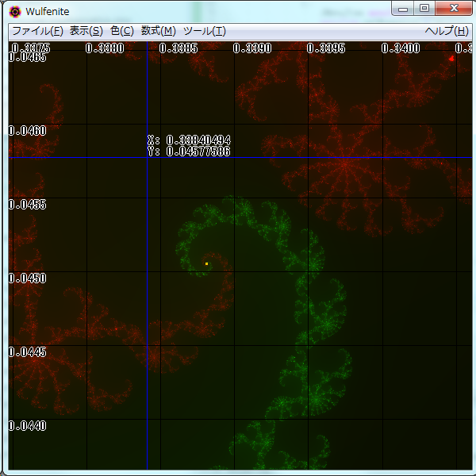
Task: Click the bright red marker in top-right corner
Action: [451, 58]
